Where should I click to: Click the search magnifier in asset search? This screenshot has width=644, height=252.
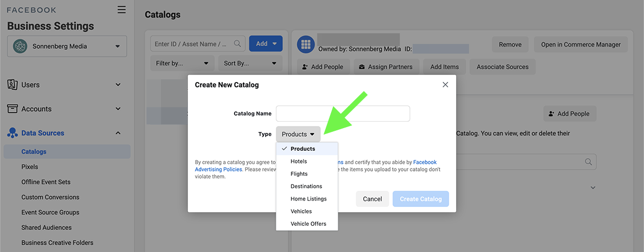(x=238, y=44)
